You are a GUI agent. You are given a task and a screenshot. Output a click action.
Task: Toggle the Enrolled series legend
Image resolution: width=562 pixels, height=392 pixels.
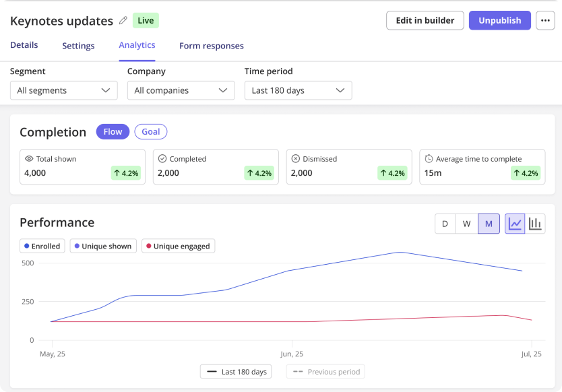tap(42, 246)
